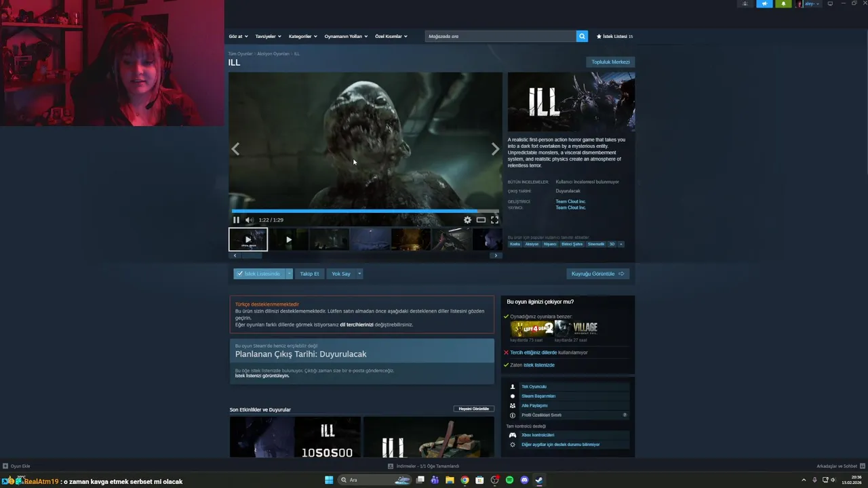The height and width of the screenshot is (488, 868).
Task: Toggle theater mode on the video player
Action: pos(481,220)
